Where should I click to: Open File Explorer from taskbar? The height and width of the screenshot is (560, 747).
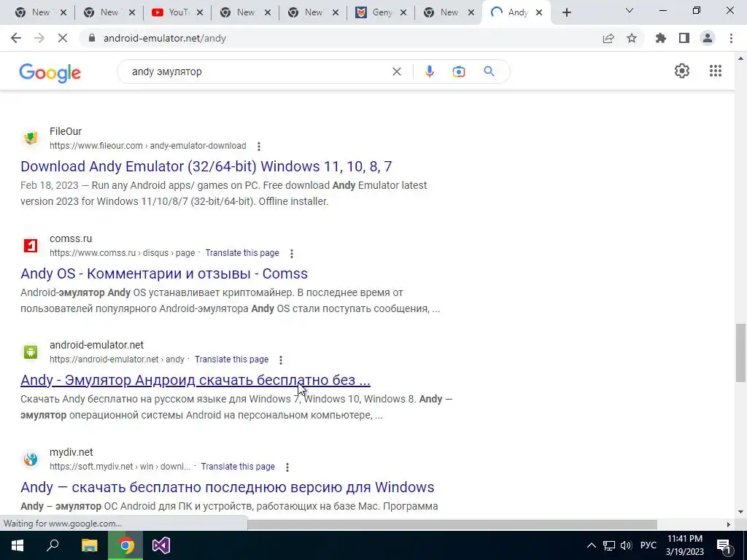coord(89,545)
